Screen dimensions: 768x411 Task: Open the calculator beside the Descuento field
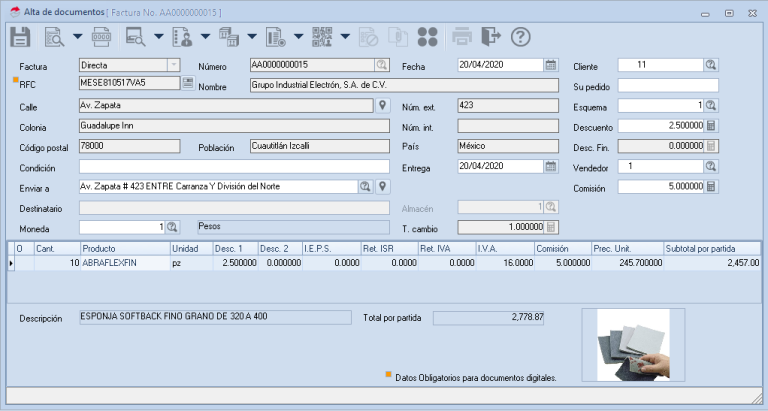[x=711, y=126]
